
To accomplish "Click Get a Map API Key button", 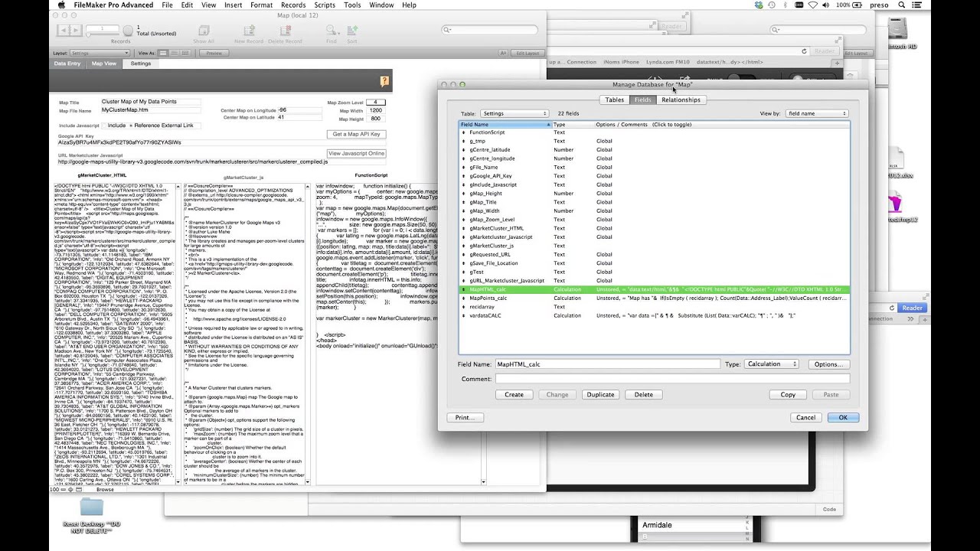I will pos(356,134).
